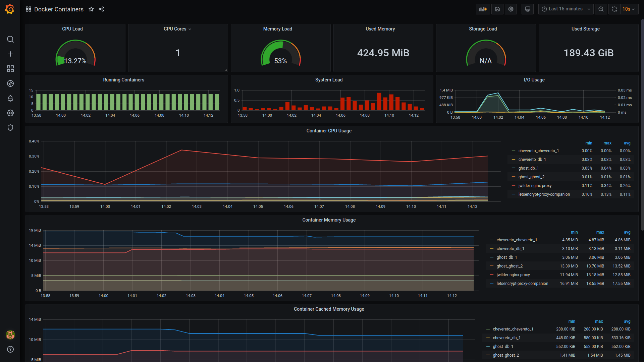
Task: Open the Container CPU Usage panel menu
Action: pos(329,131)
